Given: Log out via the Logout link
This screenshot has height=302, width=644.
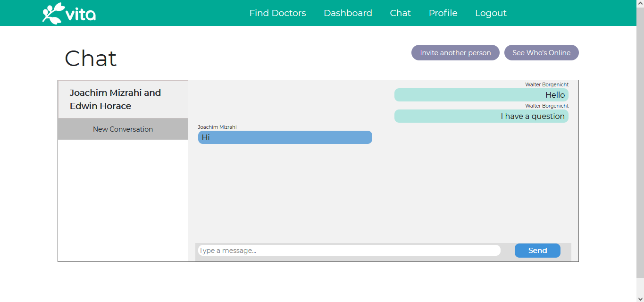Looking at the screenshot, I should 491,13.
